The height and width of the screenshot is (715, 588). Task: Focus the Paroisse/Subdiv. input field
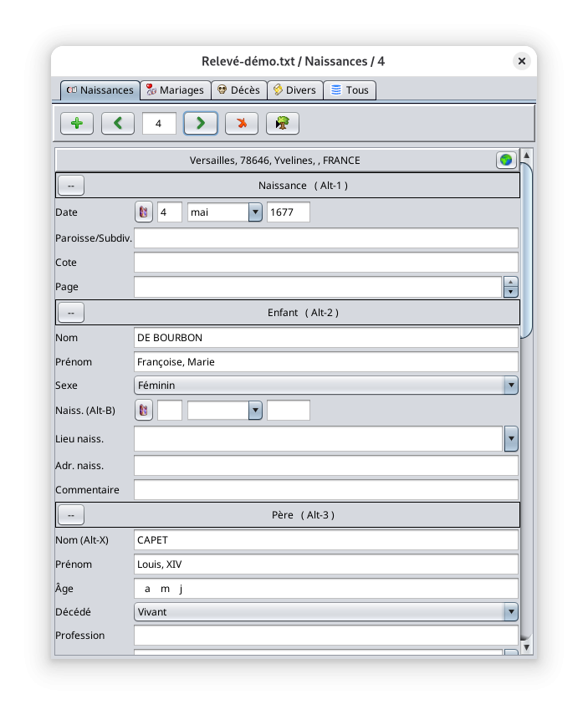click(x=326, y=238)
